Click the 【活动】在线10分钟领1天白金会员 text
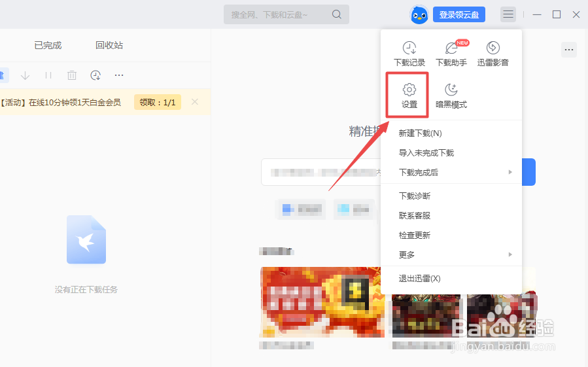This screenshot has width=588, height=367. 61,103
